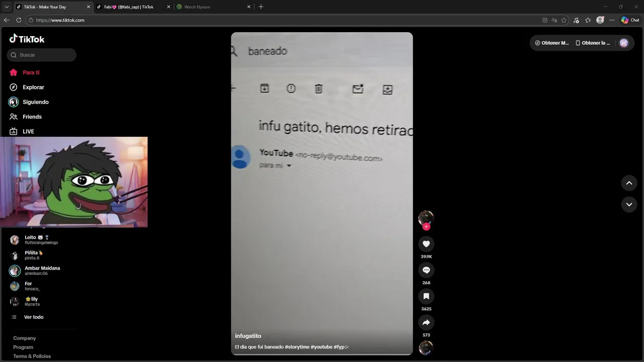Click the TikTok logo
This screenshot has width=644, height=362.
[x=27, y=39]
